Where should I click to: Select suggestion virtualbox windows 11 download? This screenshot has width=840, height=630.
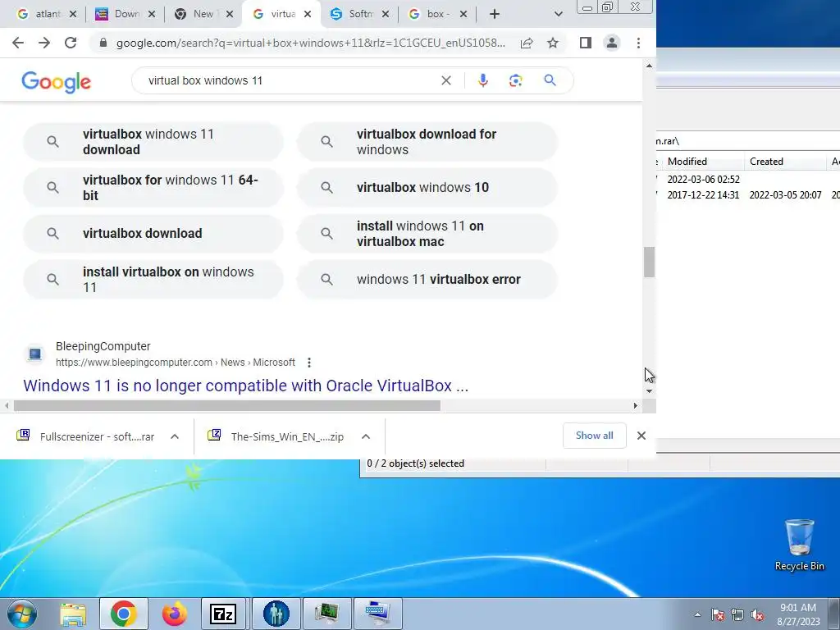(153, 141)
